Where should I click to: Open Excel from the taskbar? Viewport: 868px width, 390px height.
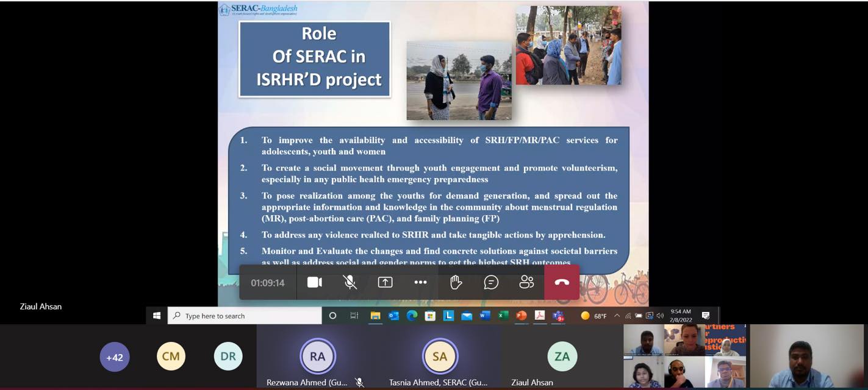pyautogui.click(x=503, y=316)
